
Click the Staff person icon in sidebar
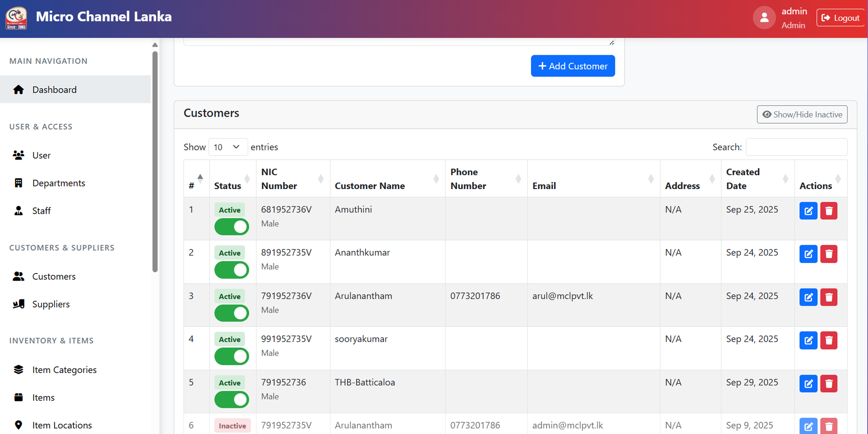(18, 210)
